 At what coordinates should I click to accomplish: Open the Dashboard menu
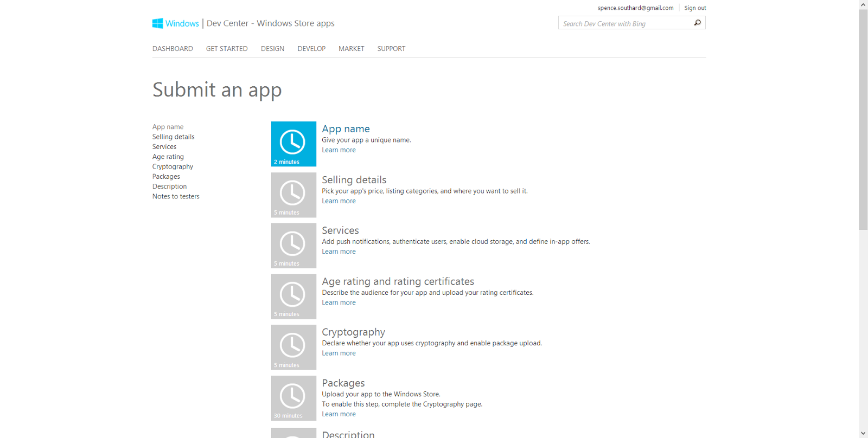173,49
